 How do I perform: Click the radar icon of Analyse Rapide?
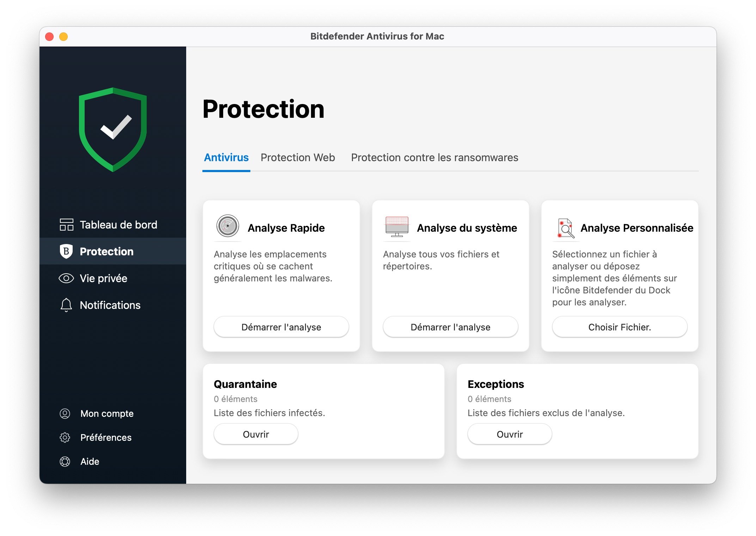pyautogui.click(x=228, y=227)
